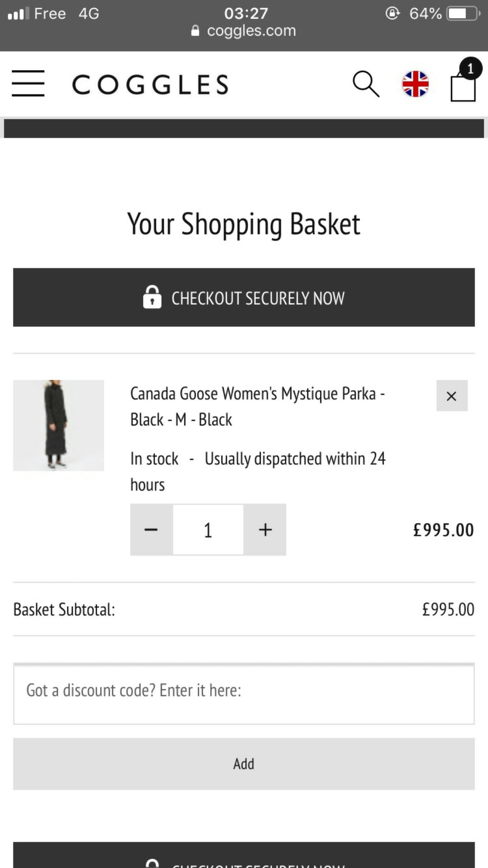Viewport: 488px width, 868px height.
Task: Increase quantity with the plus button
Action: click(265, 529)
